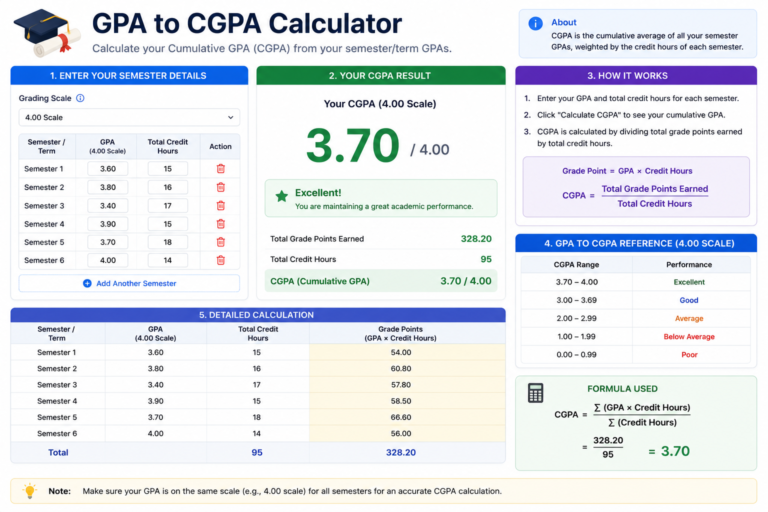Select the How It Works header
Viewport: 768px width, 512px height.
(x=636, y=75)
